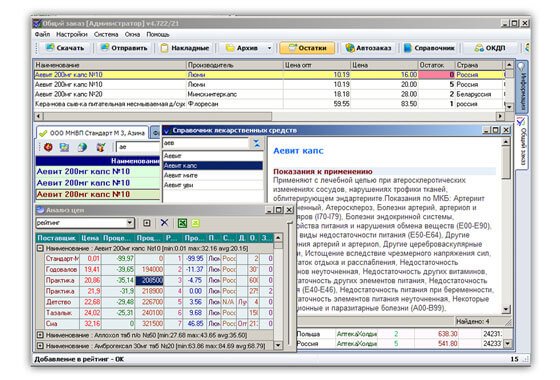Expand the Амброгексал 30мг group row
The height and width of the screenshot is (380, 560).
click(40, 346)
